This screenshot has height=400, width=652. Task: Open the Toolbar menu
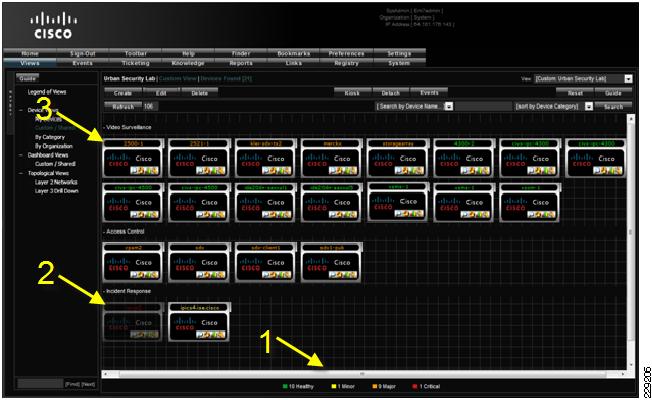[x=136, y=53]
